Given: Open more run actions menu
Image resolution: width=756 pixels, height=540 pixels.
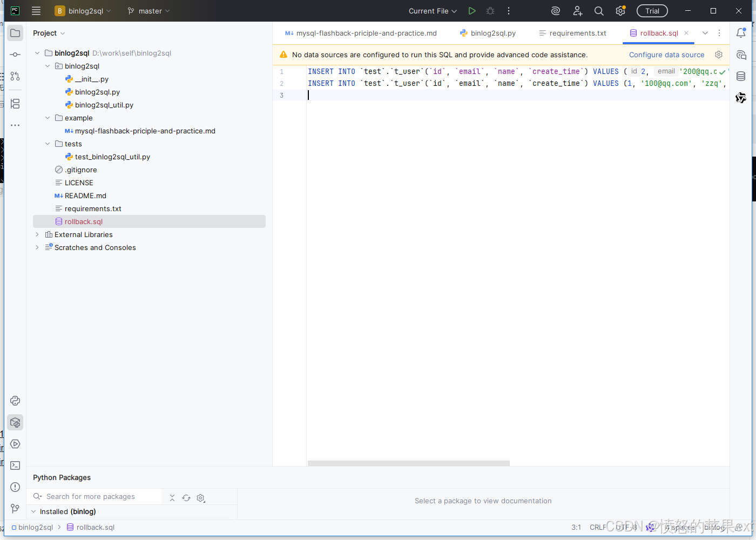Looking at the screenshot, I should [x=509, y=11].
